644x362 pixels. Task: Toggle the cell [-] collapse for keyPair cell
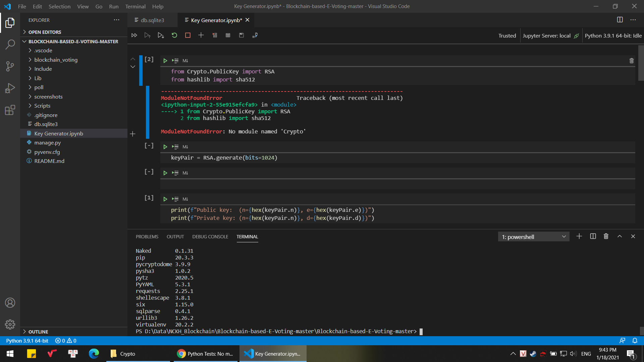149,147
